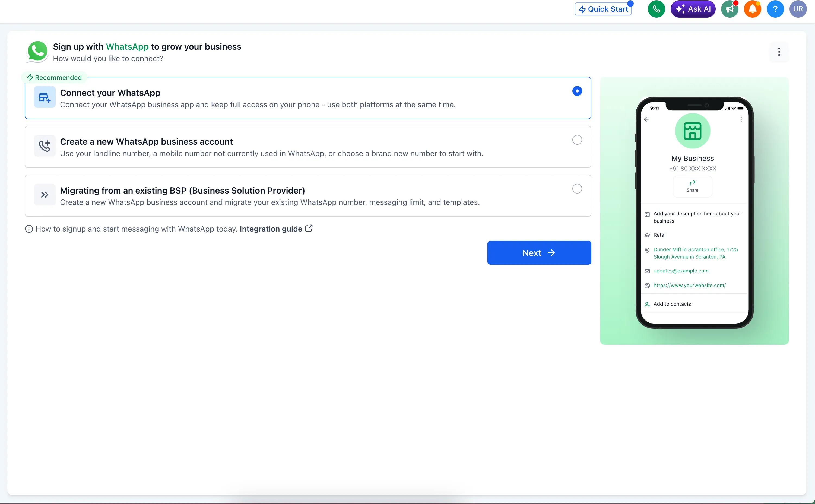This screenshot has height=504, width=815.
Task: Open the orange notifications bell
Action: click(x=752, y=9)
